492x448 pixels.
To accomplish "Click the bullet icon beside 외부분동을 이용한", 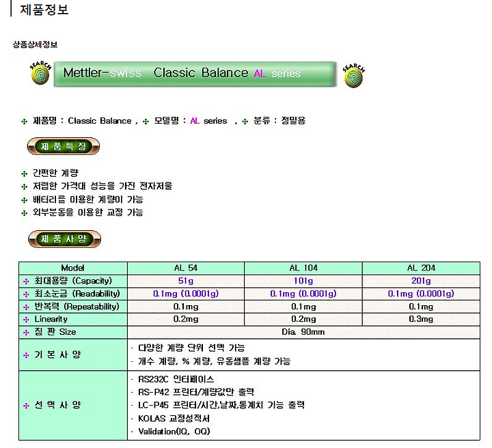I will (25, 213).
